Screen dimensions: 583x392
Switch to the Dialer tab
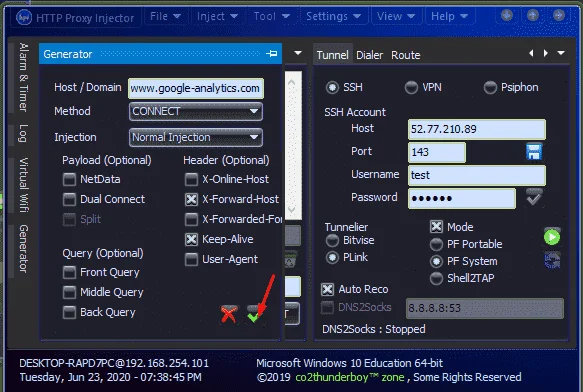click(369, 55)
